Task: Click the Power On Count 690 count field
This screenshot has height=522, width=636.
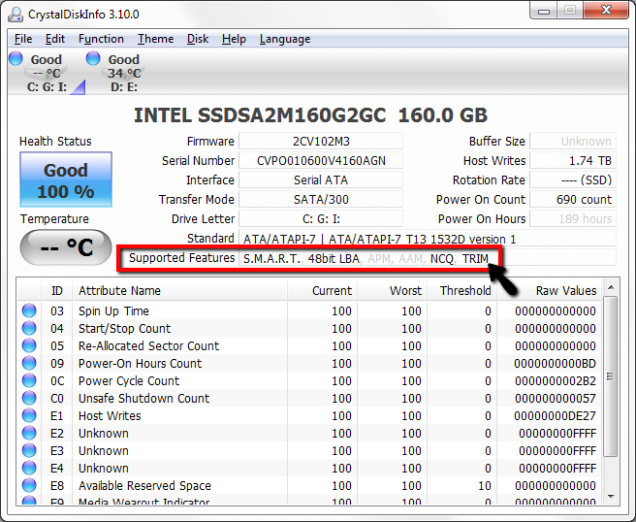Action: click(x=573, y=200)
